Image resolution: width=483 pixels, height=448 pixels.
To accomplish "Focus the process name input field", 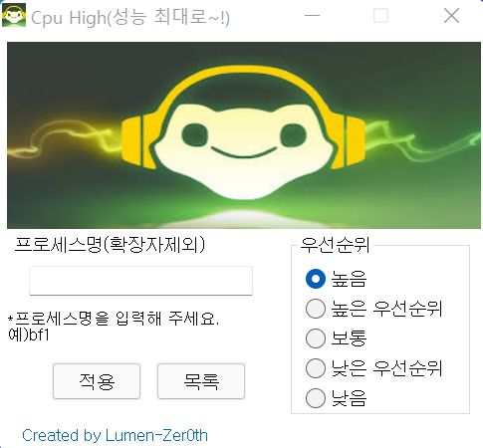I will (140, 281).
